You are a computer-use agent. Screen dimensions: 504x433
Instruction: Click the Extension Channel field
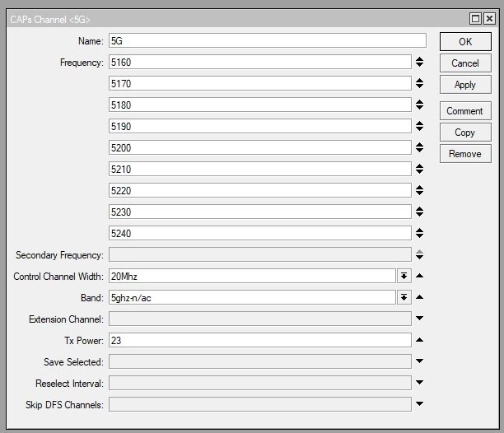tap(259, 319)
